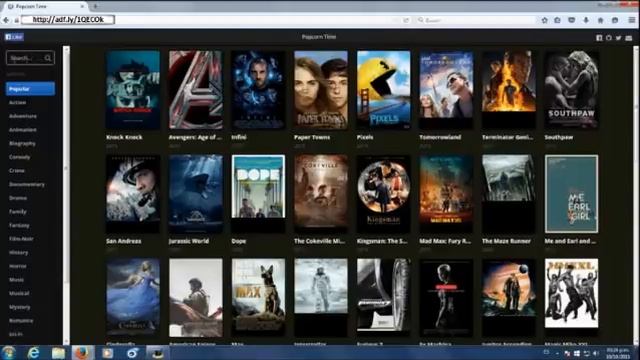Screen dimensions: 640x360
Task: Select the Biography genre
Action: [x=22, y=143]
